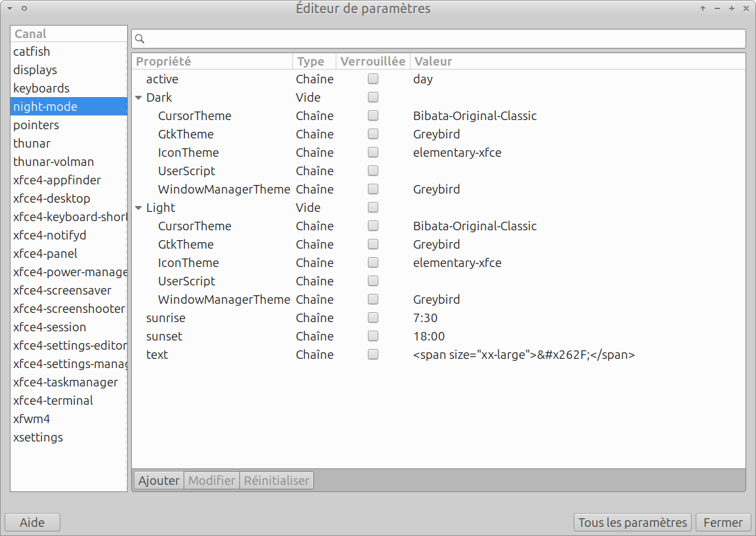Select the xfce4-power-manager channel
The width and height of the screenshot is (756, 536).
click(68, 272)
